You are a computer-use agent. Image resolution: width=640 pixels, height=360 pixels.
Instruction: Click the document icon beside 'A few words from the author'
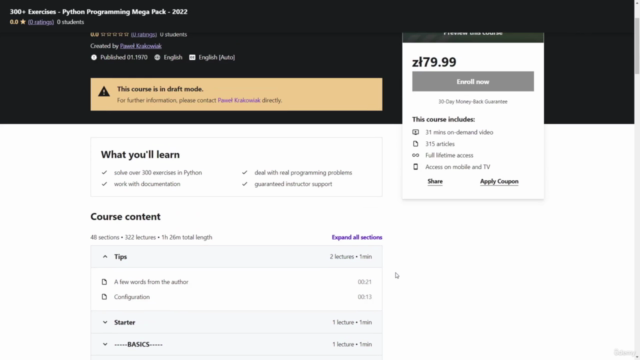pyautogui.click(x=104, y=282)
